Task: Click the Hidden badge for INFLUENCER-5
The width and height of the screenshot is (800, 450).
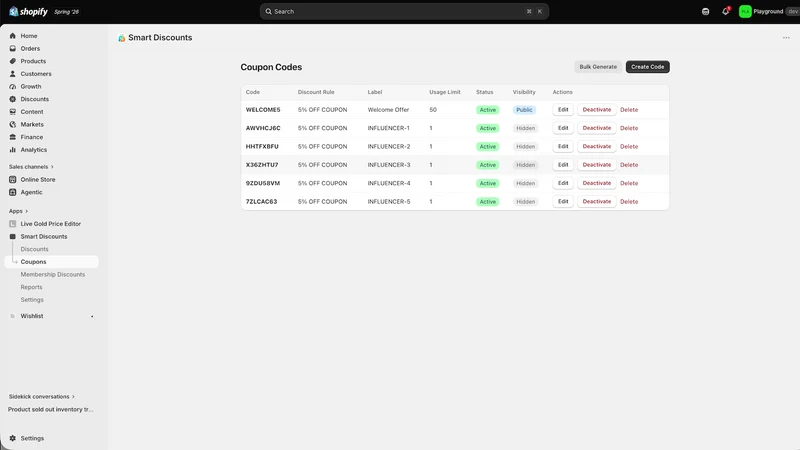Action: point(525,202)
